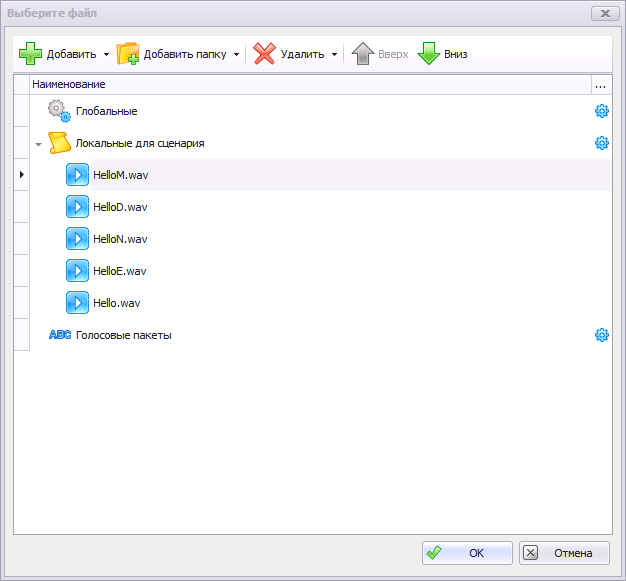Click the Отмена cancel button

565,553
